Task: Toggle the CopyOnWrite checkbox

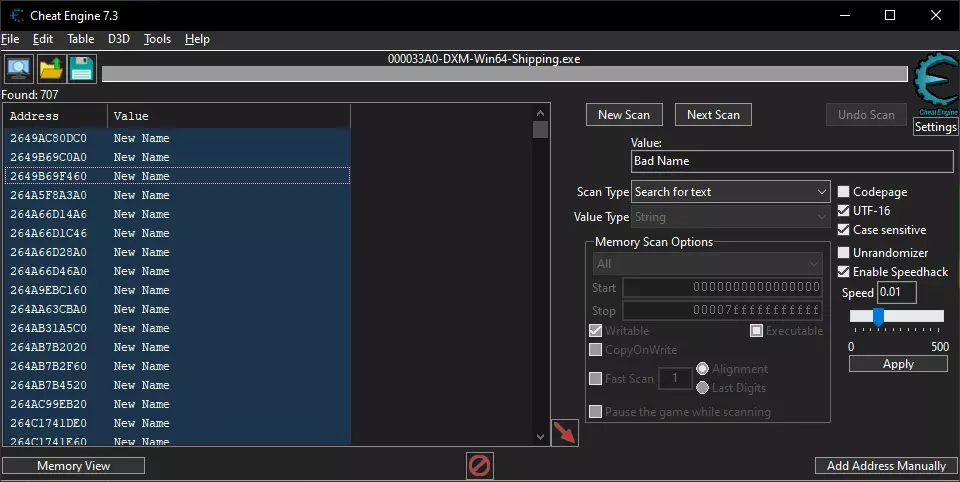Action: (x=595, y=350)
